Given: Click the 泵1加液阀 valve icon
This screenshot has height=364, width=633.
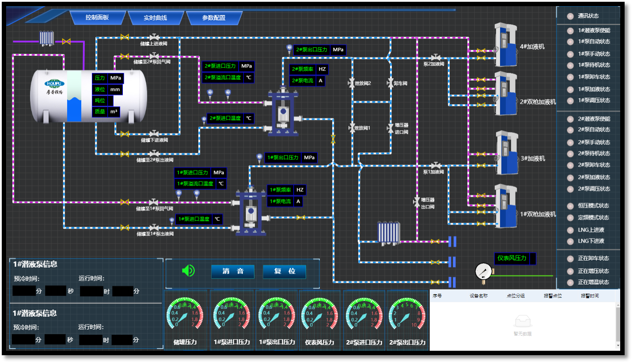Looking at the screenshot, I should pos(436,166).
